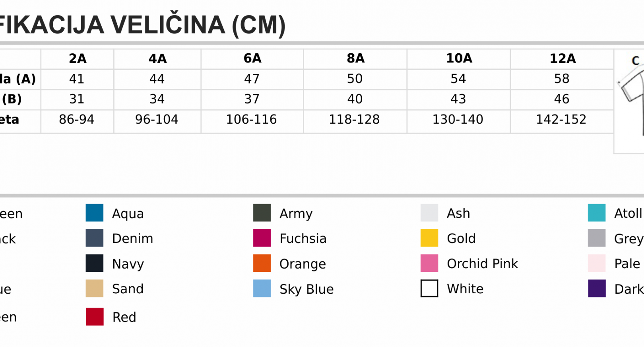Choose the Navy color swatch
The width and height of the screenshot is (644, 347).
95,263
